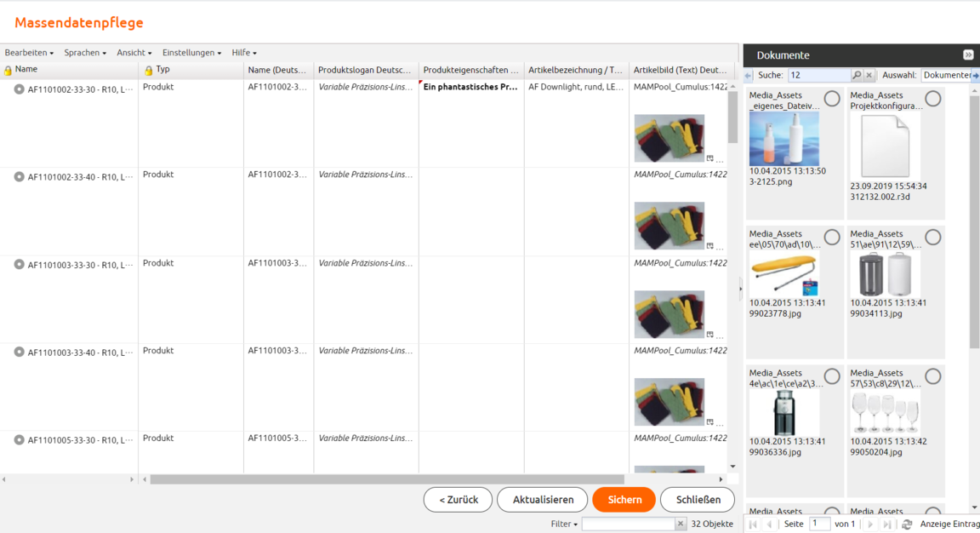The height and width of the screenshot is (533, 980).
Task: Select the 99034113.jpg document circle
Action: tap(933, 237)
